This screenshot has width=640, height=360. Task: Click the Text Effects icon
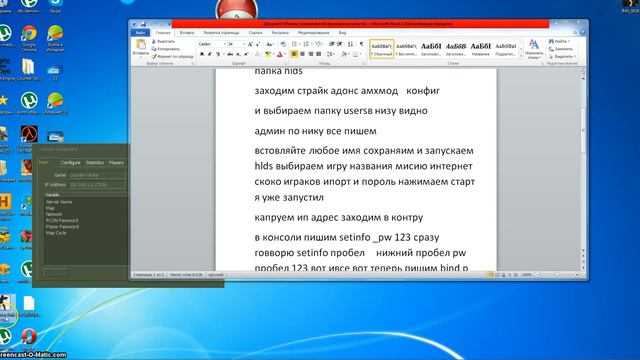click(x=257, y=54)
